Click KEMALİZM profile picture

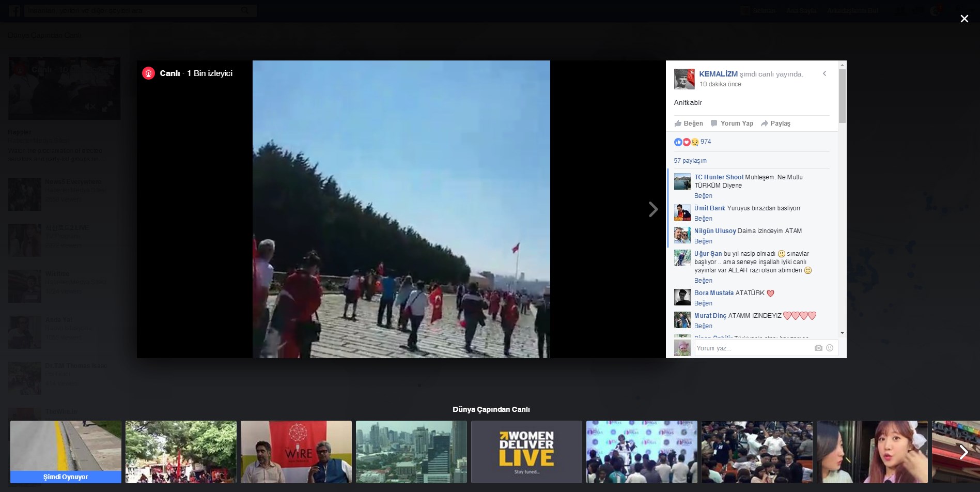684,79
